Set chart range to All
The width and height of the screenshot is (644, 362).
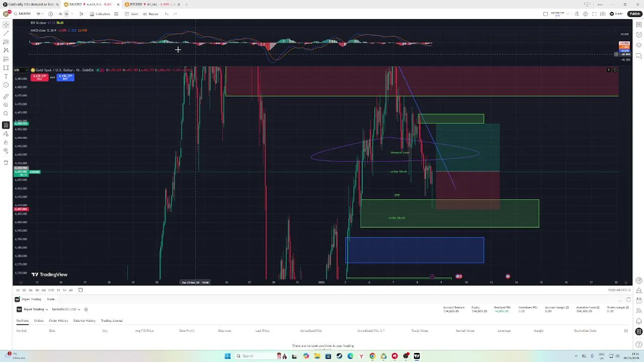[x=70, y=290]
